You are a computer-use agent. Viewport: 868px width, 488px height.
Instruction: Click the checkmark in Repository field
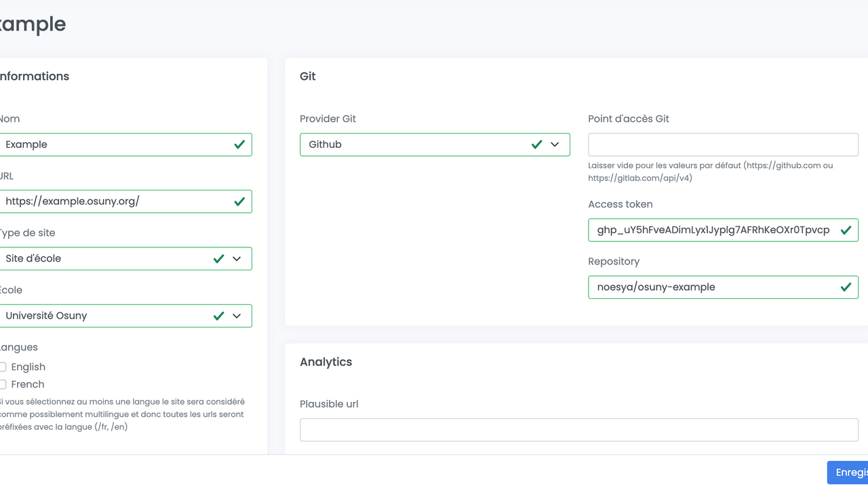tap(846, 287)
